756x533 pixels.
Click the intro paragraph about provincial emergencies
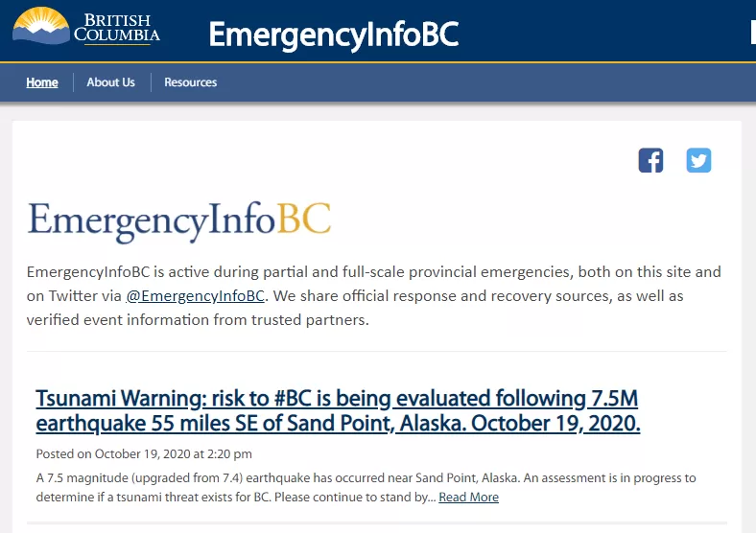pyautogui.click(x=373, y=296)
